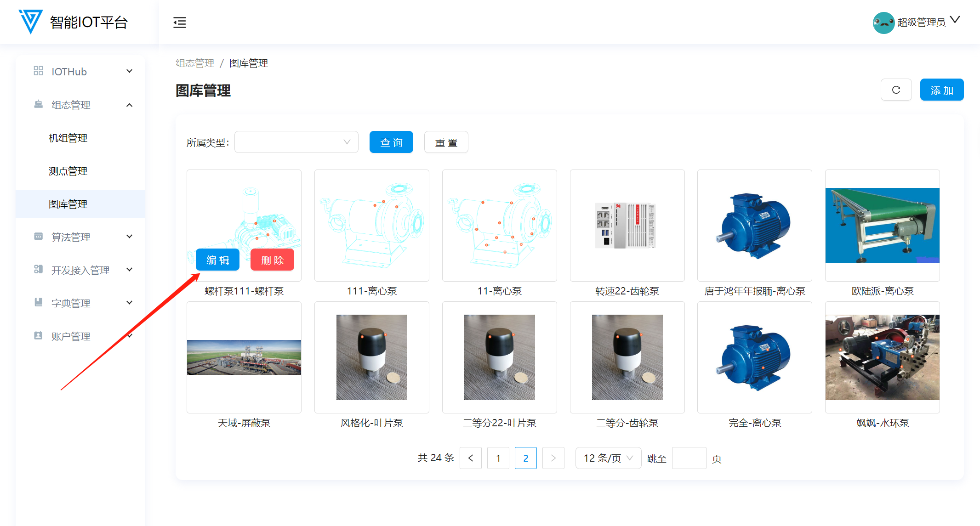Open the 所属类型 dropdown
980x526 pixels.
[x=296, y=142]
